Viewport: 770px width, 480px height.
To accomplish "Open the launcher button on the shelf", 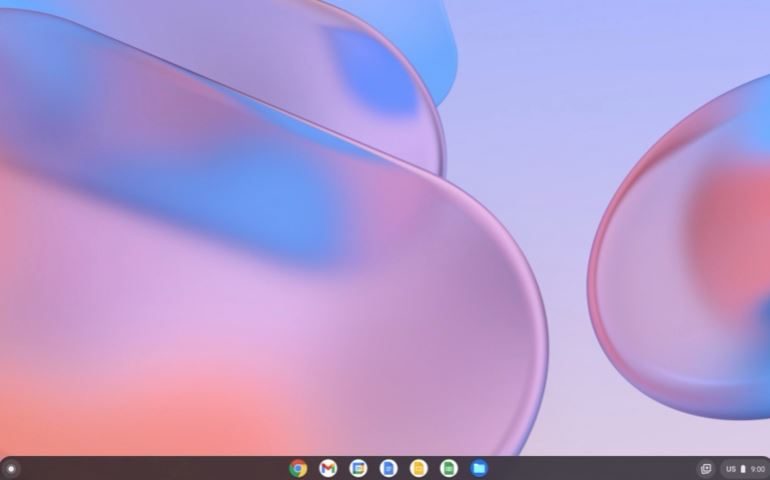I will pyautogui.click(x=11, y=469).
